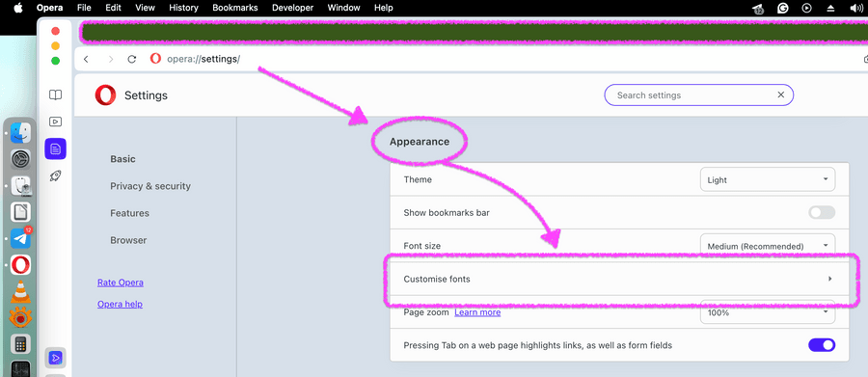Go back using the back arrow
Screen dimensions: 868x377
tap(86, 59)
